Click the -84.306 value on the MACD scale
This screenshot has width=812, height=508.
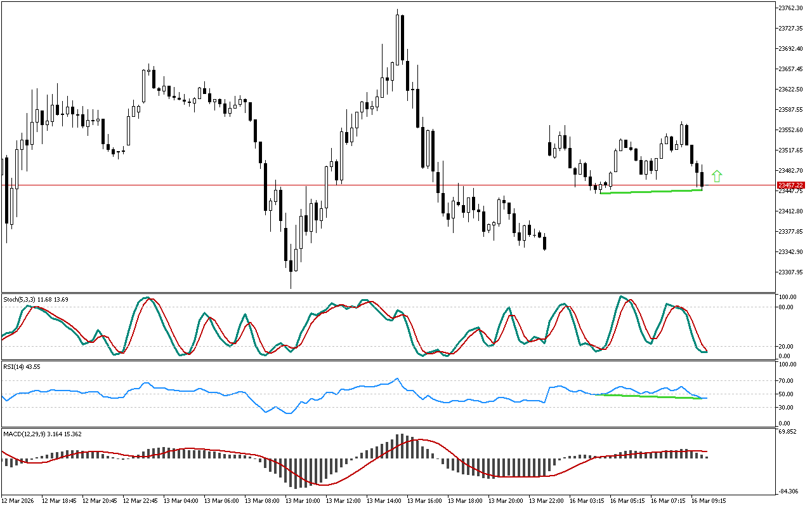tap(789, 490)
